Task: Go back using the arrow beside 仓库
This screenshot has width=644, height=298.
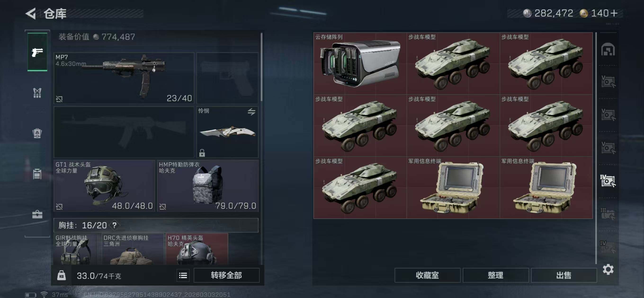Action: pyautogui.click(x=31, y=13)
